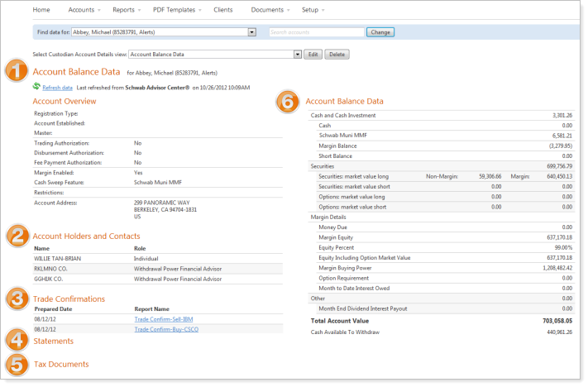
Task: Click the Refresh data link
Action: click(x=57, y=87)
